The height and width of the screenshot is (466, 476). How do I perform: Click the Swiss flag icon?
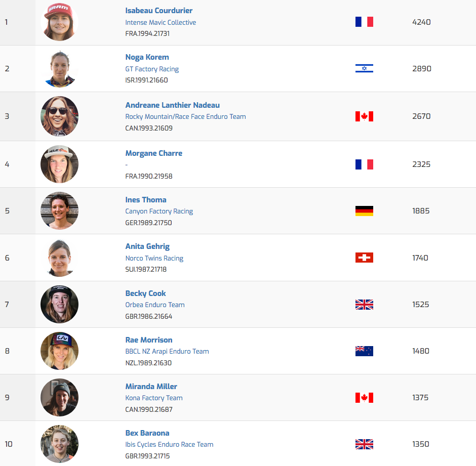point(364,258)
